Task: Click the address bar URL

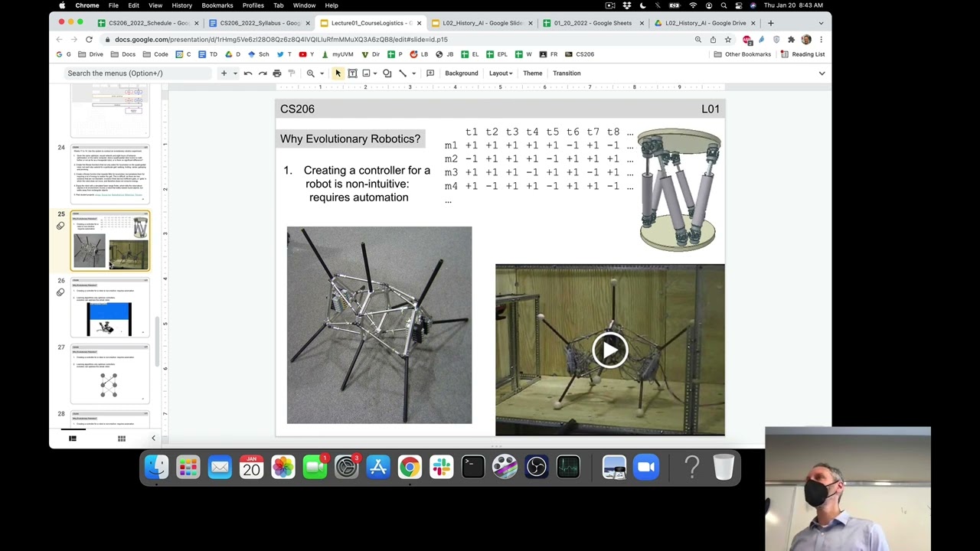Action: click(281, 39)
